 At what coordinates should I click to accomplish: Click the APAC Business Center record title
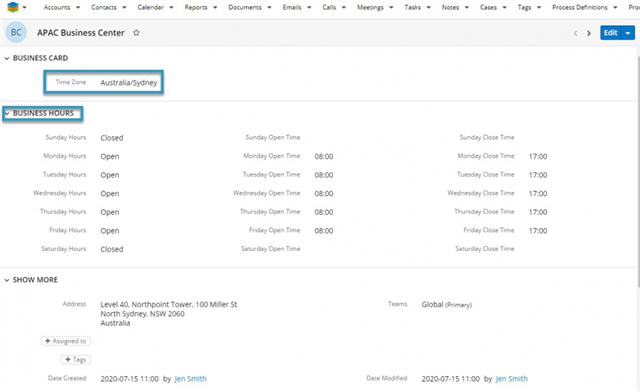tap(81, 33)
